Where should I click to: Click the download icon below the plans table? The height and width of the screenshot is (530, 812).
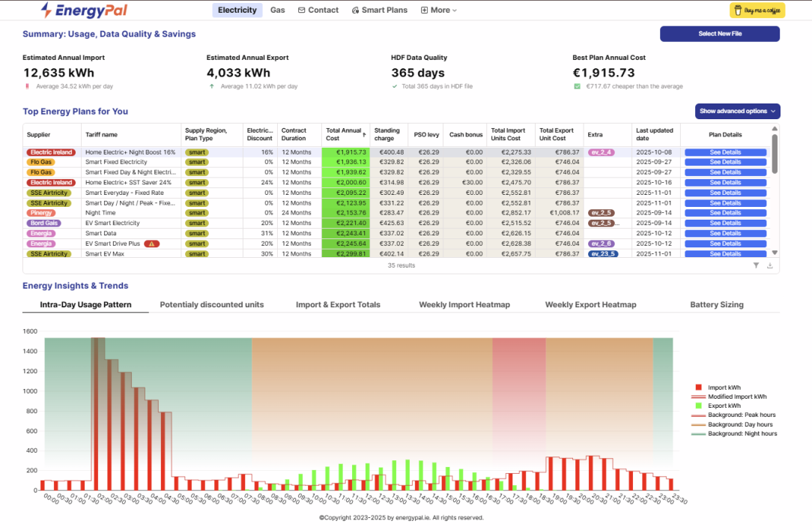point(770,265)
